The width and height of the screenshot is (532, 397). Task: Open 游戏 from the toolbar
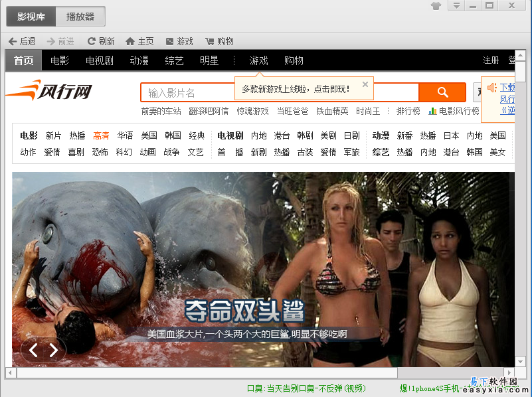click(179, 41)
